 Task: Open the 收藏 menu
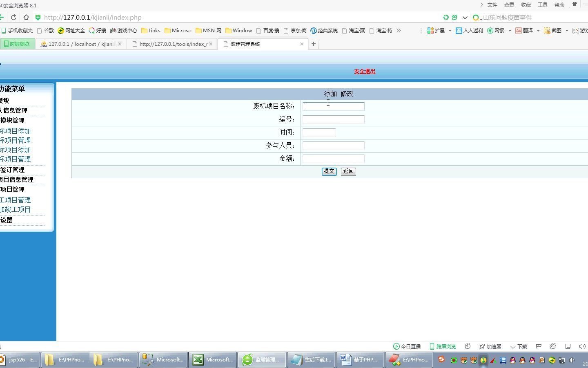click(526, 5)
